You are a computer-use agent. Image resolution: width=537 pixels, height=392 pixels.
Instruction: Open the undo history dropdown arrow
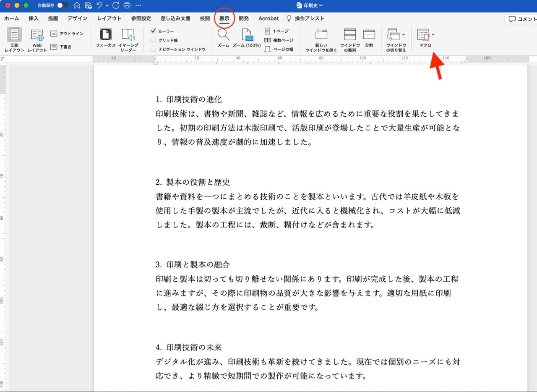tap(107, 5)
